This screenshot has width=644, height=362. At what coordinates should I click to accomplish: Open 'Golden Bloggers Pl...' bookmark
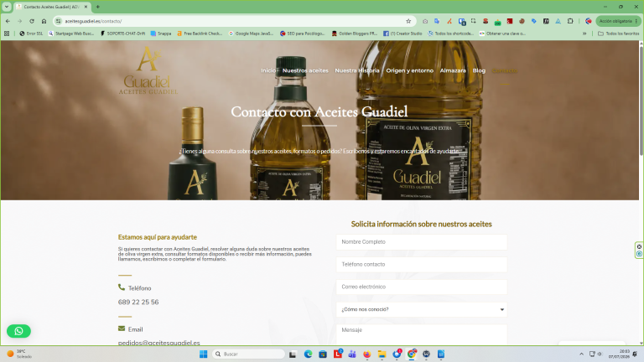tap(355, 34)
